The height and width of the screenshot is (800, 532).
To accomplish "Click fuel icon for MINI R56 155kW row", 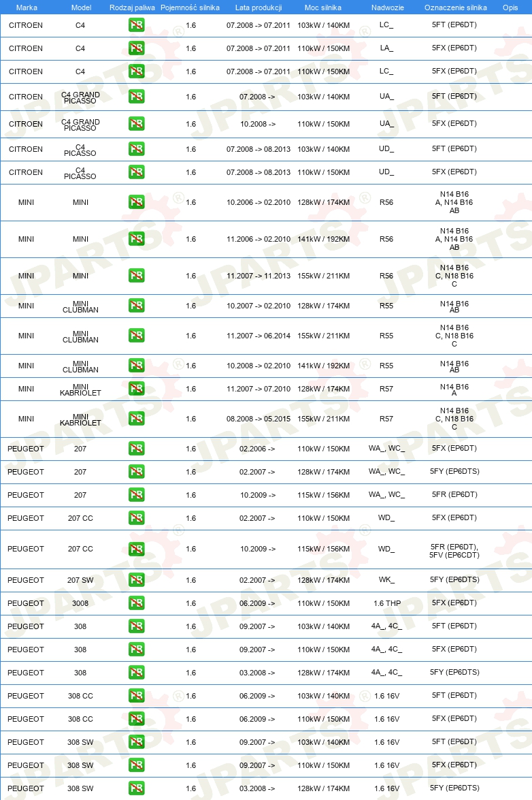I will (137, 276).
